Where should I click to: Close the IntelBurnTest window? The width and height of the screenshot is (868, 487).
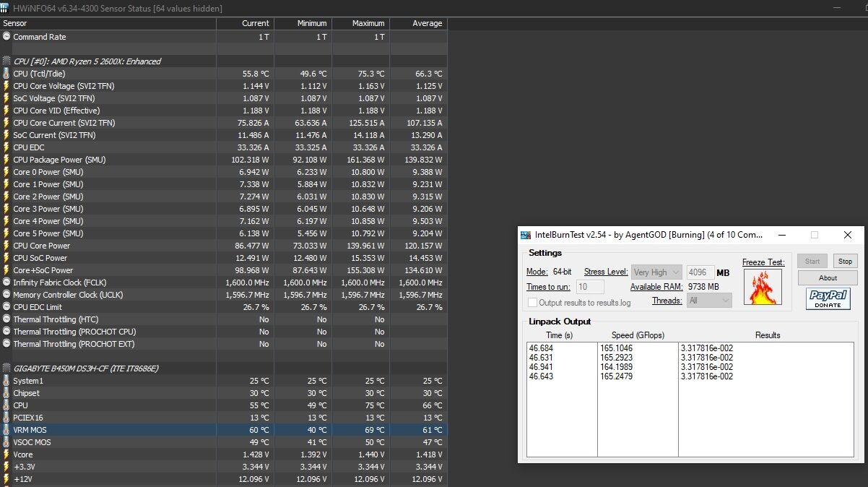pos(848,235)
